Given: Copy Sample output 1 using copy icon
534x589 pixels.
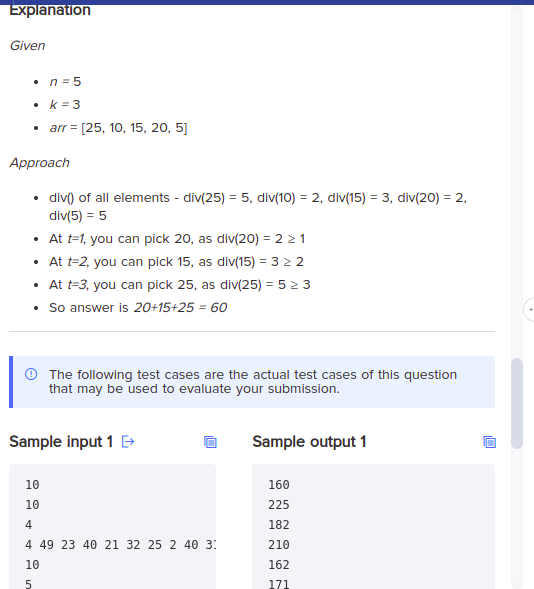Looking at the screenshot, I should (x=489, y=442).
